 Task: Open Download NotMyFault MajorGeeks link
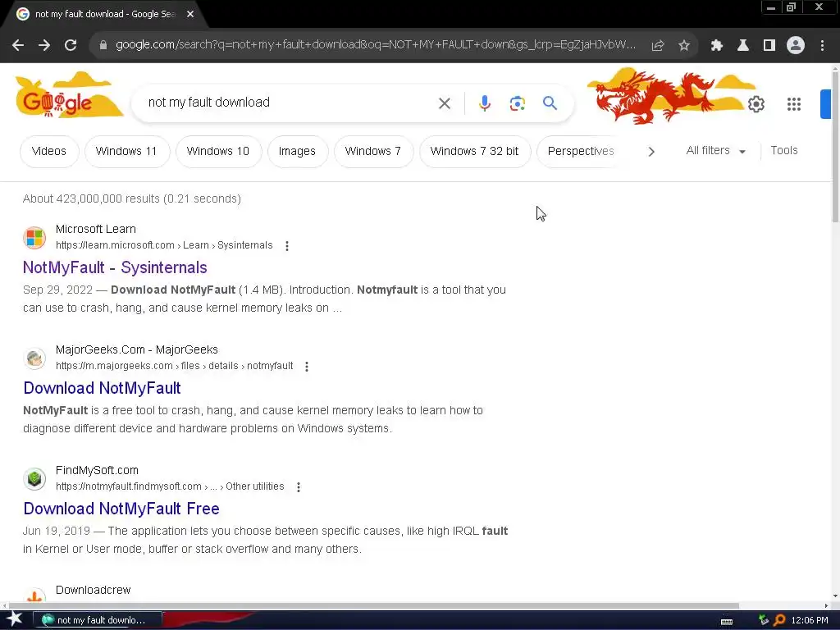[x=102, y=388]
